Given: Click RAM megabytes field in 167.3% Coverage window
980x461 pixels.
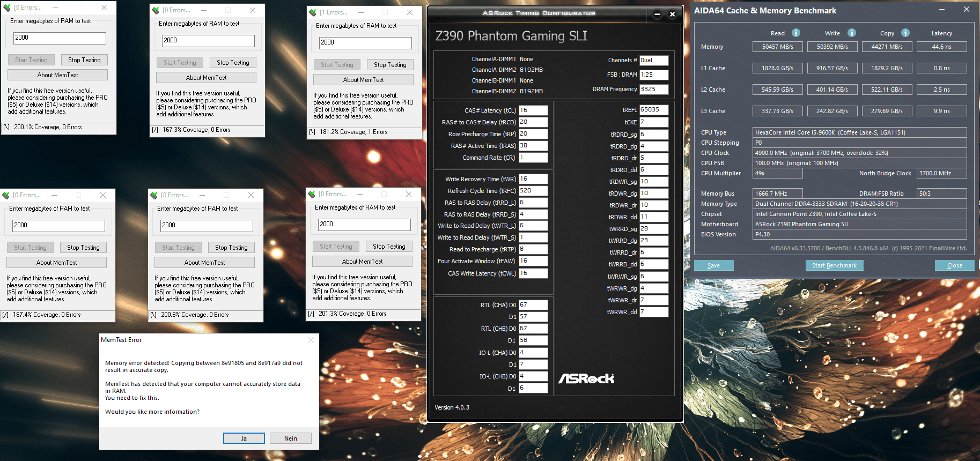Looking at the screenshot, I should [208, 41].
